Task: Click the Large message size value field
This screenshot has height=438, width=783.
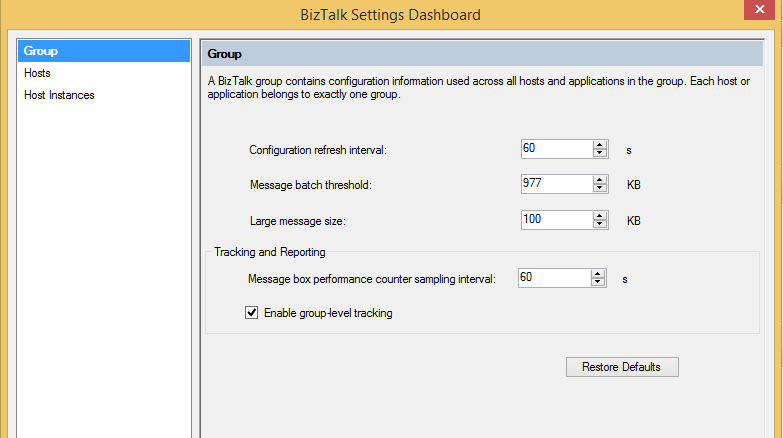Action: coord(557,220)
